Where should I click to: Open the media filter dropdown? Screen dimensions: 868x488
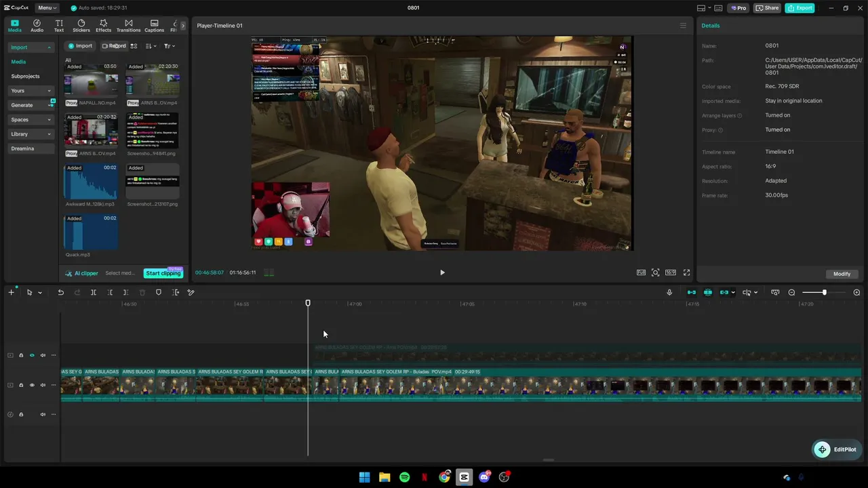tap(170, 46)
